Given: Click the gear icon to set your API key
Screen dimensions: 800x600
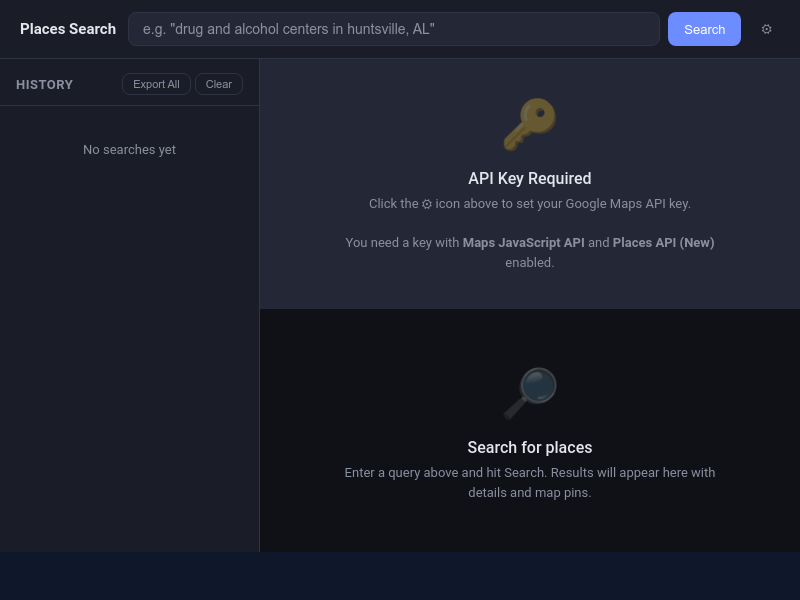Looking at the screenshot, I should point(767,29).
